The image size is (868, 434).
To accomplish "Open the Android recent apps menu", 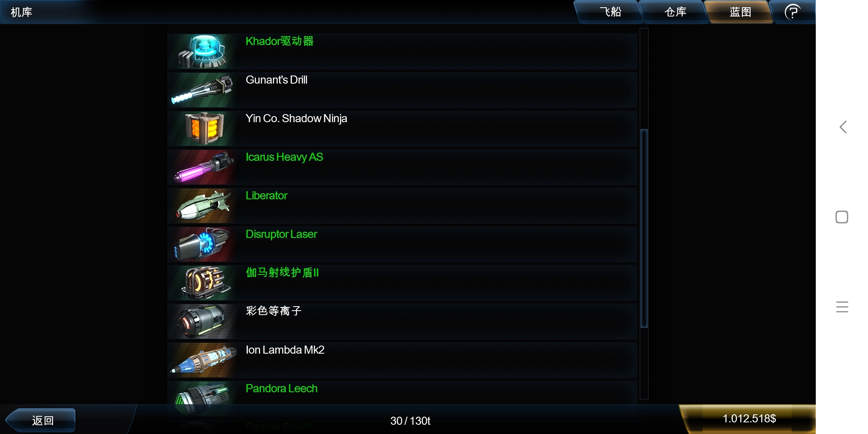I will tap(842, 307).
